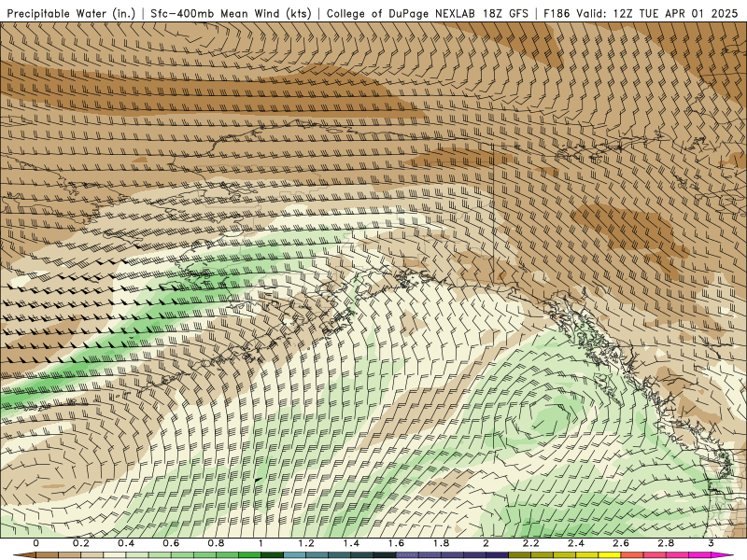The image size is (747, 560).
Task: Click the '1.2' legend value
Action: coord(306,543)
